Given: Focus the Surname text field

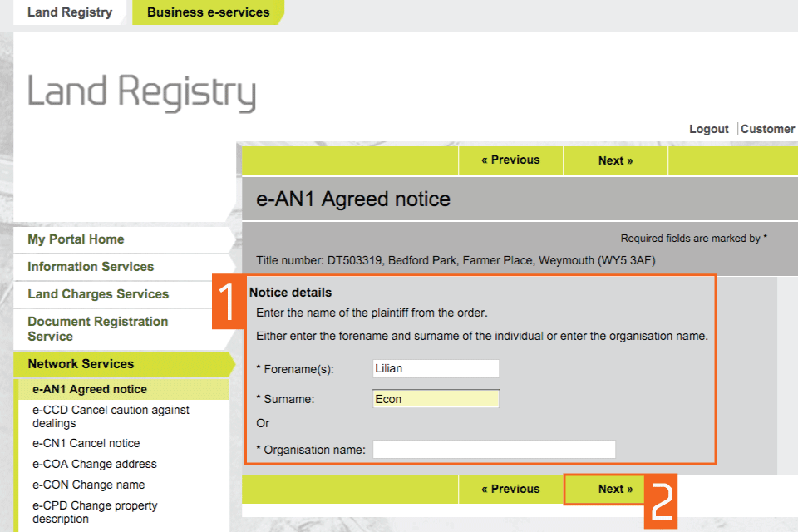Looking at the screenshot, I should point(436,399).
